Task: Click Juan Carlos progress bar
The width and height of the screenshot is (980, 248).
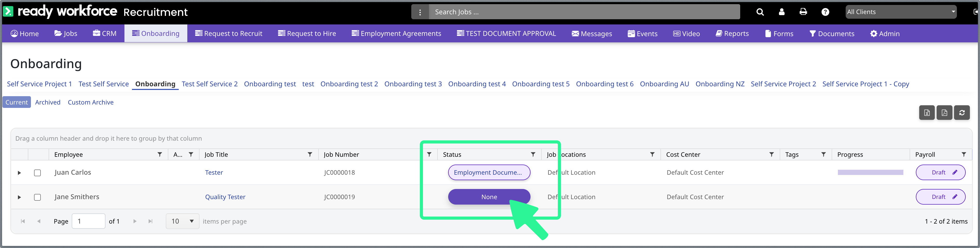Action: 870,173
